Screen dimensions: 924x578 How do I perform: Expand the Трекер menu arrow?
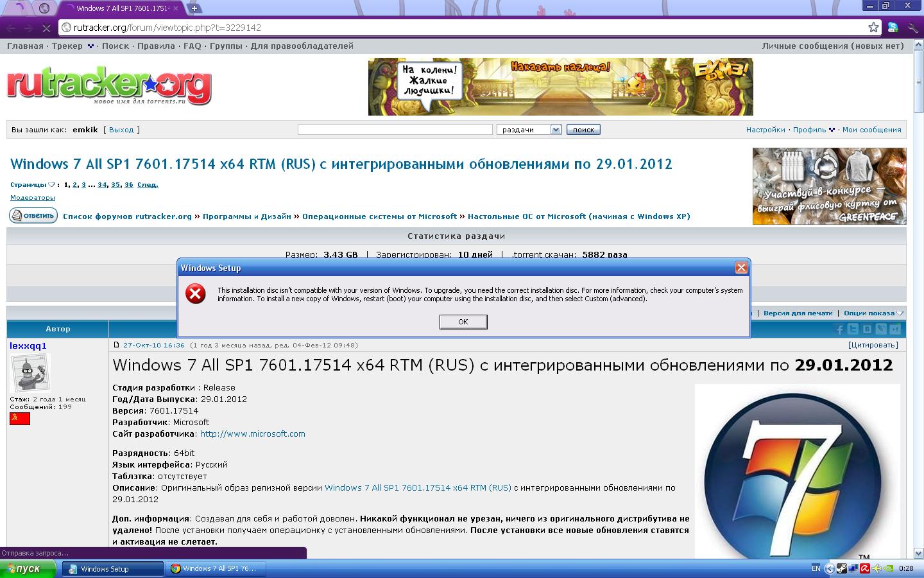pyautogui.click(x=90, y=46)
